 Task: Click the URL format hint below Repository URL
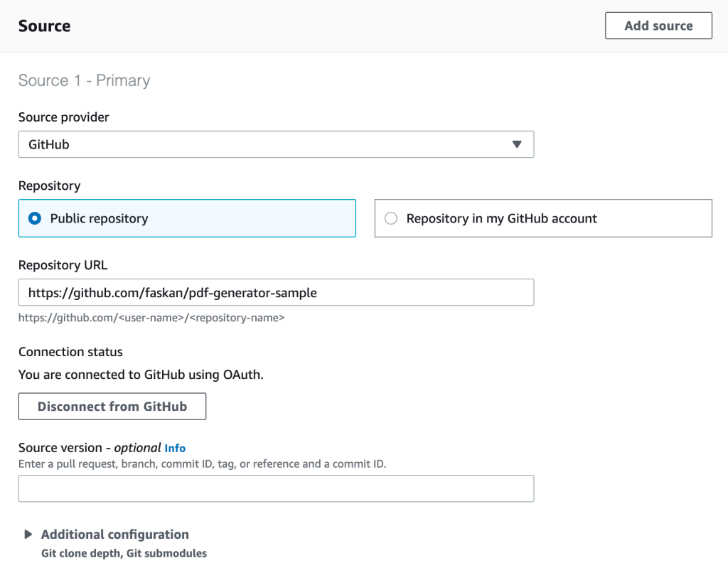[151, 318]
